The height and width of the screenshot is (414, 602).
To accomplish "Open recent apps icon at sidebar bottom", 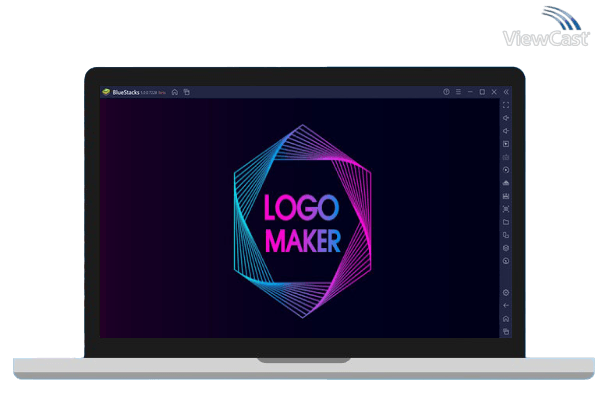I will [x=506, y=331].
